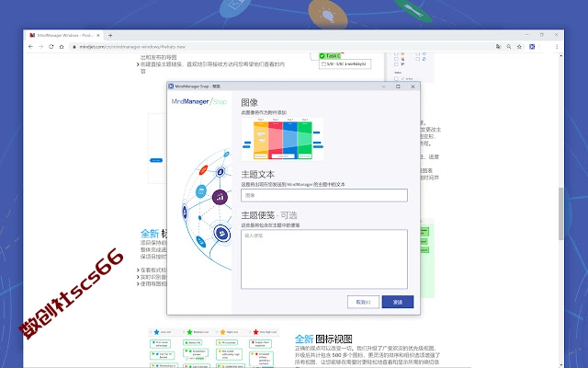Focus the topic notes text area
This screenshot has width=588, height=368.
pyautogui.click(x=324, y=259)
